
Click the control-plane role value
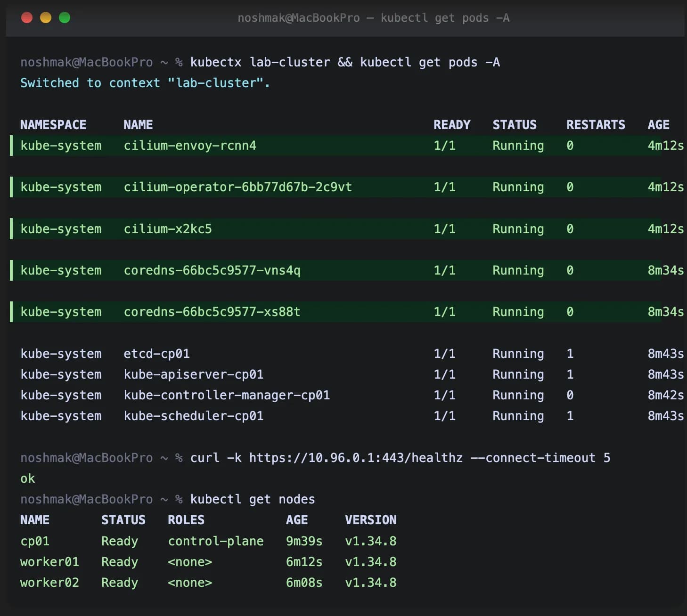coord(216,541)
